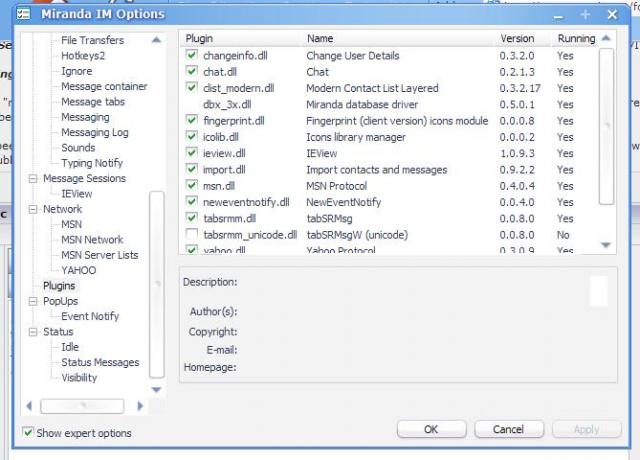Click the options tree scroll-down arrow

coord(156,389)
